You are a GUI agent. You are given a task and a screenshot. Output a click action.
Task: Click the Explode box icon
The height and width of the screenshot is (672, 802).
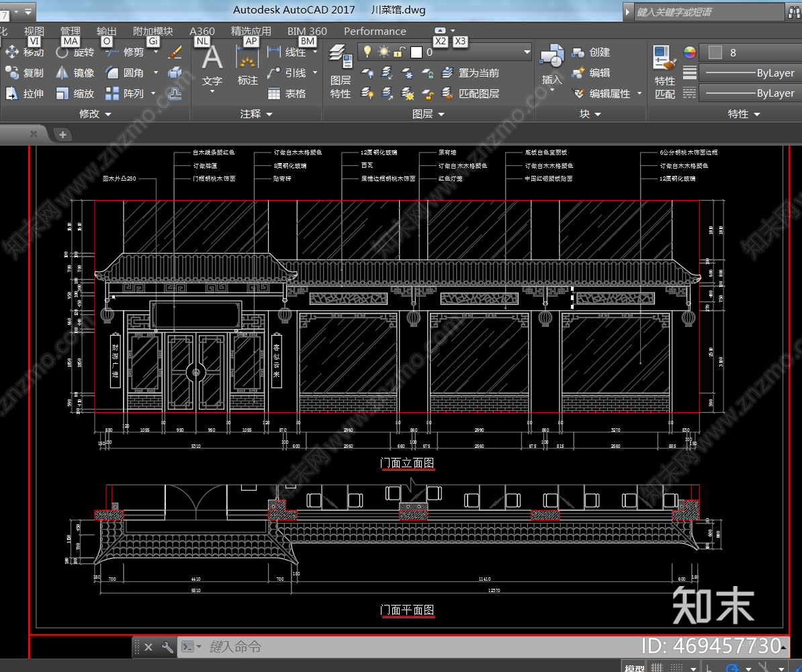[175, 73]
